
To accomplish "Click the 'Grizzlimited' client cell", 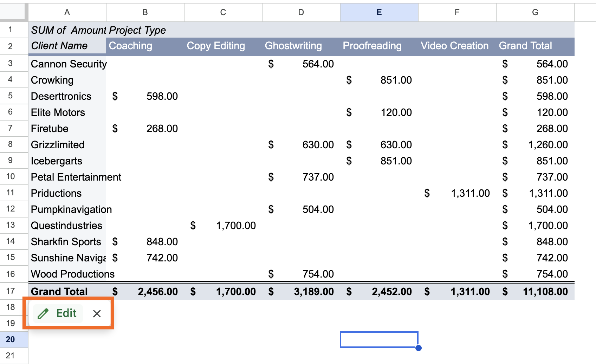I will point(67,145).
